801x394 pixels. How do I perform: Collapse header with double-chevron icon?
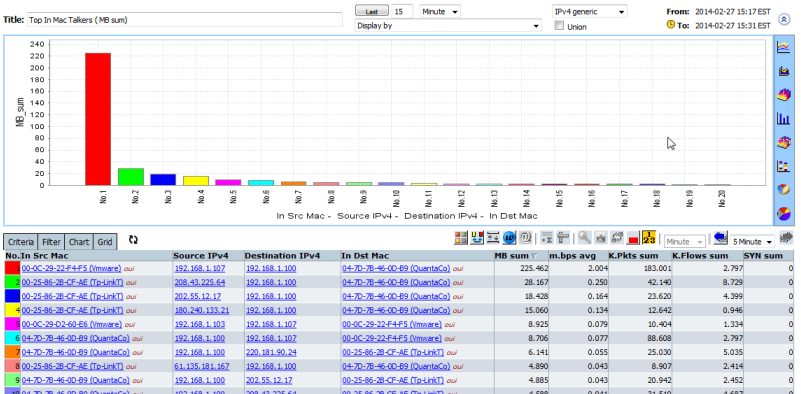[784, 19]
